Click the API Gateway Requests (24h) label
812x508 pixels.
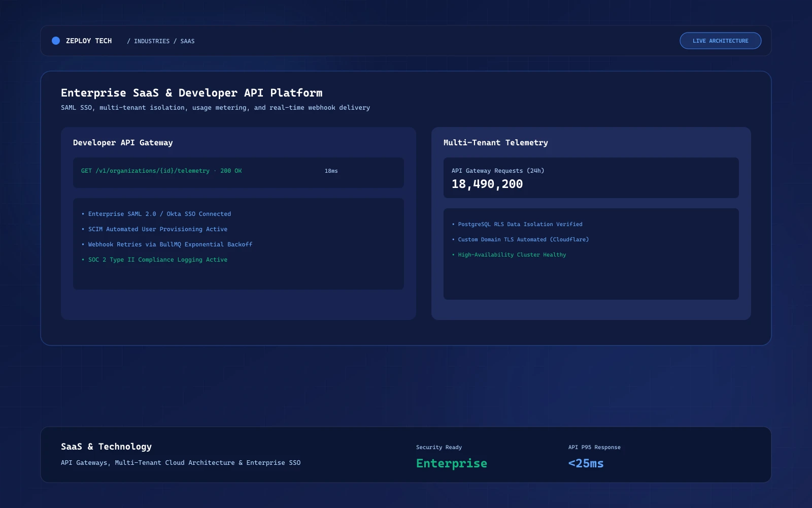click(x=498, y=171)
